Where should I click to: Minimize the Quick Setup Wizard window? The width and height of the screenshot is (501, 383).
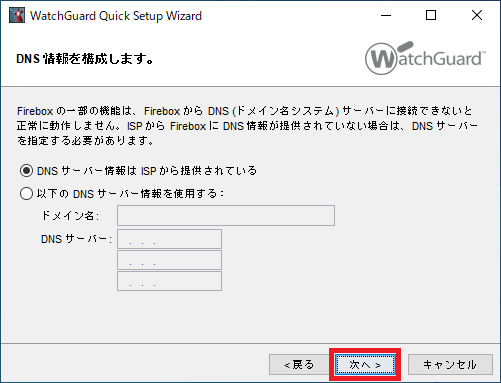(x=386, y=15)
